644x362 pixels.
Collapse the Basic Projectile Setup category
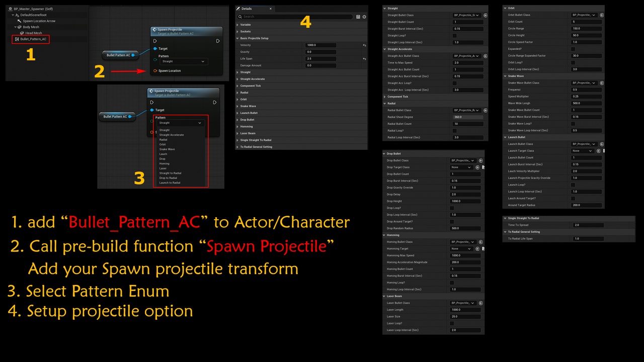(237, 38)
